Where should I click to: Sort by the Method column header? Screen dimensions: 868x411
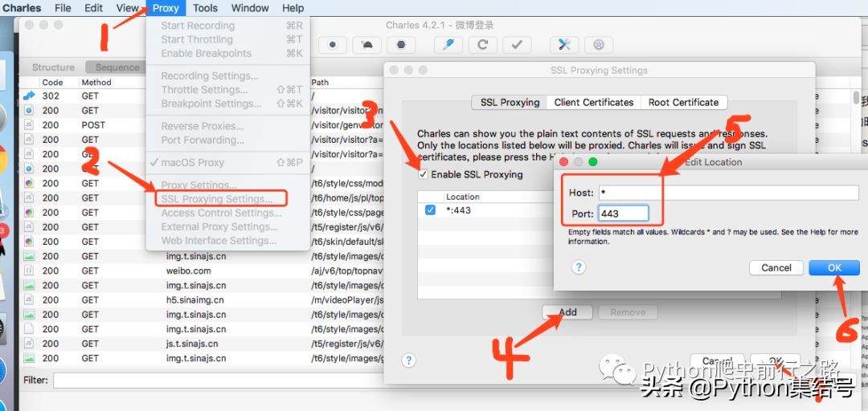pyautogui.click(x=96, y=83)
